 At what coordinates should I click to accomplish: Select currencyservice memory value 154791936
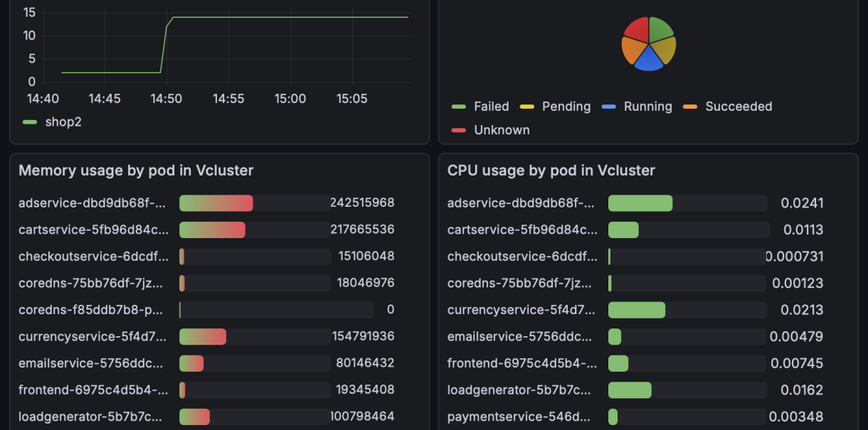(x=363, y=336)
